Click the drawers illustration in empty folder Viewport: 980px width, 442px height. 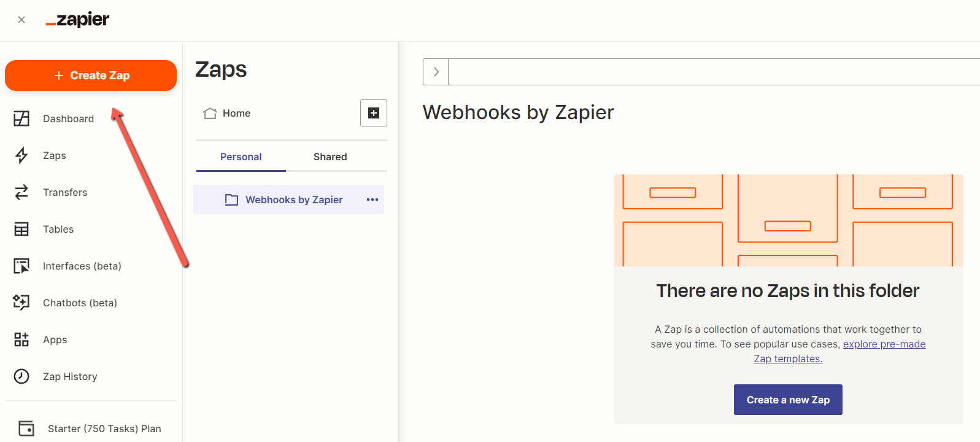click(x=789, y=220)
